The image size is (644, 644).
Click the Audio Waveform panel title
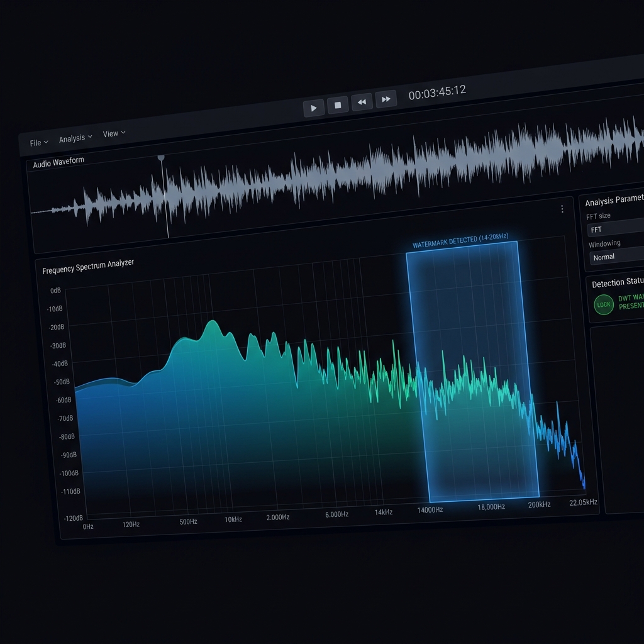(58, 162)
